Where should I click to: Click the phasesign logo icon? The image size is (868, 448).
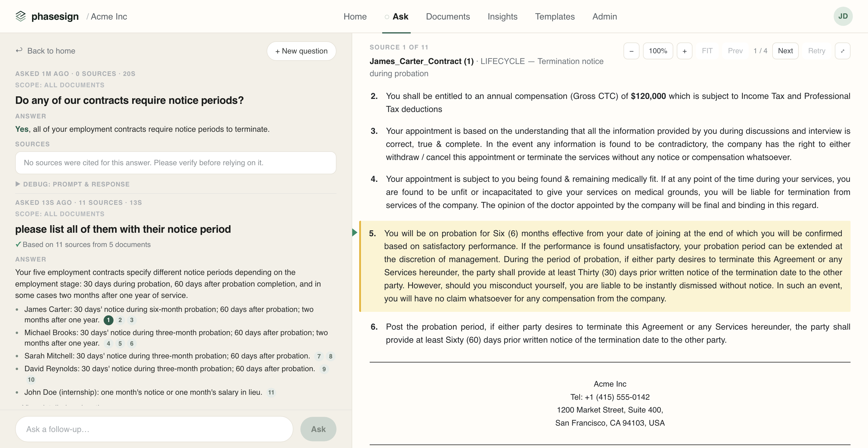point(21,17)
